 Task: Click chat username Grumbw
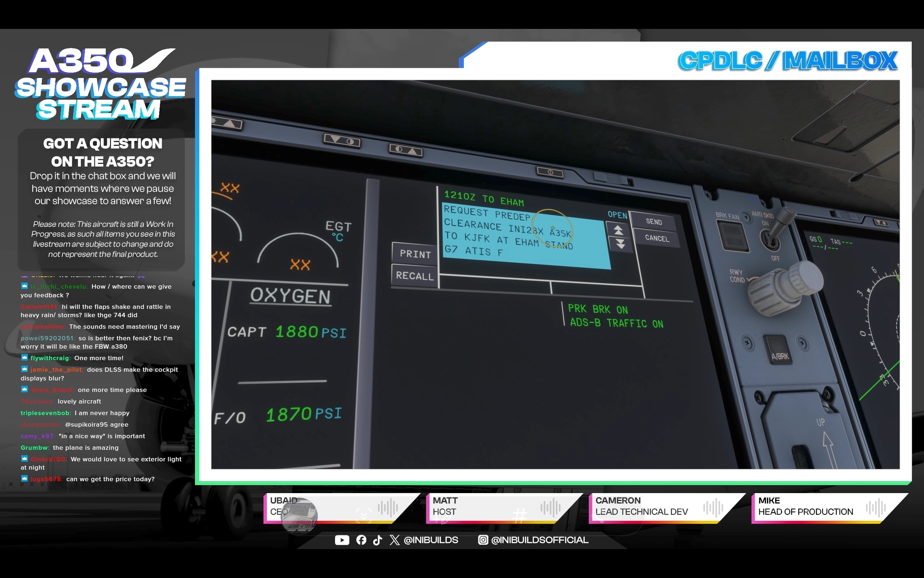pos(34,447)
